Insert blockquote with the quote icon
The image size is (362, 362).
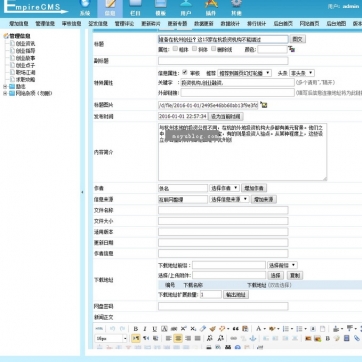(x=236, y=329)
